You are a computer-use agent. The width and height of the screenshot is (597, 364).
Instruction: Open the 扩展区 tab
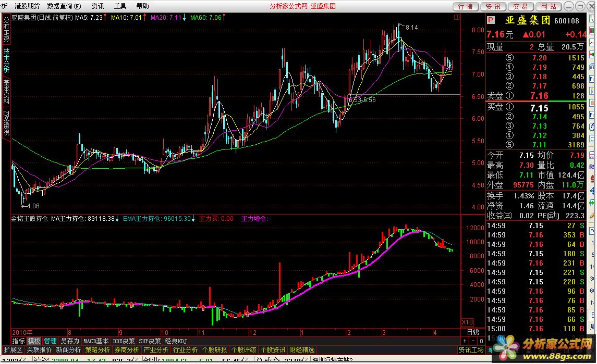pyautogui.click(x=14, y=350)
